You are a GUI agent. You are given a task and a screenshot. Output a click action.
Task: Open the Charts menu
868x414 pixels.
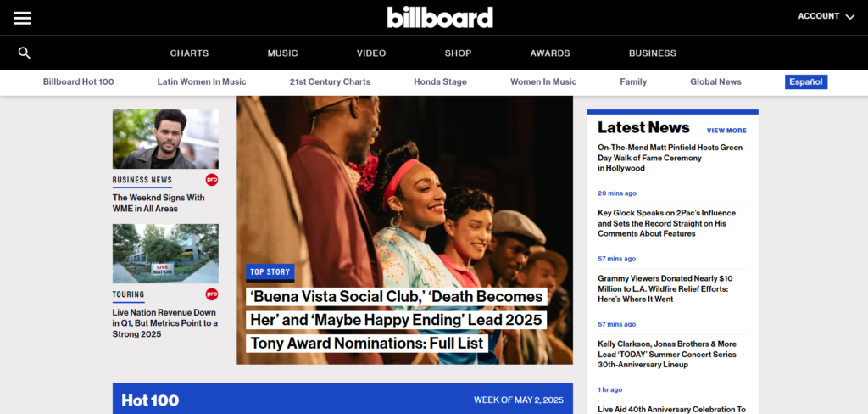pyautogui.click(x=189, y=53)
